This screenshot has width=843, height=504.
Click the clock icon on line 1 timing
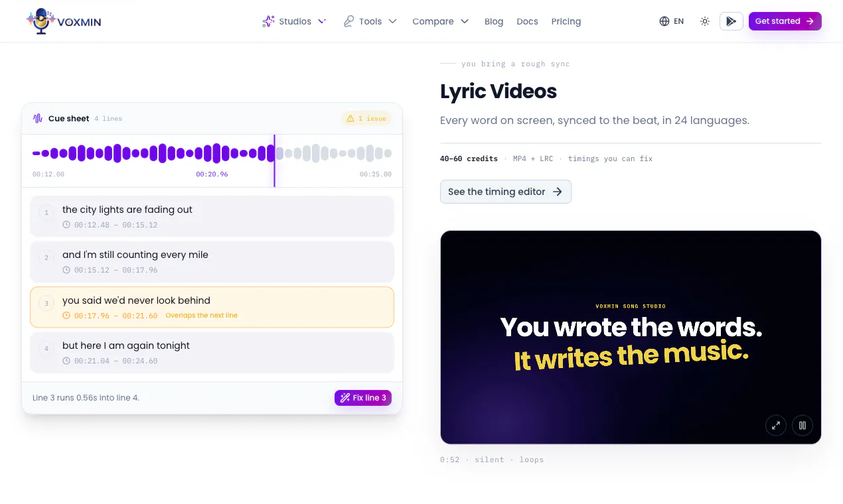[x=66, y=225]
